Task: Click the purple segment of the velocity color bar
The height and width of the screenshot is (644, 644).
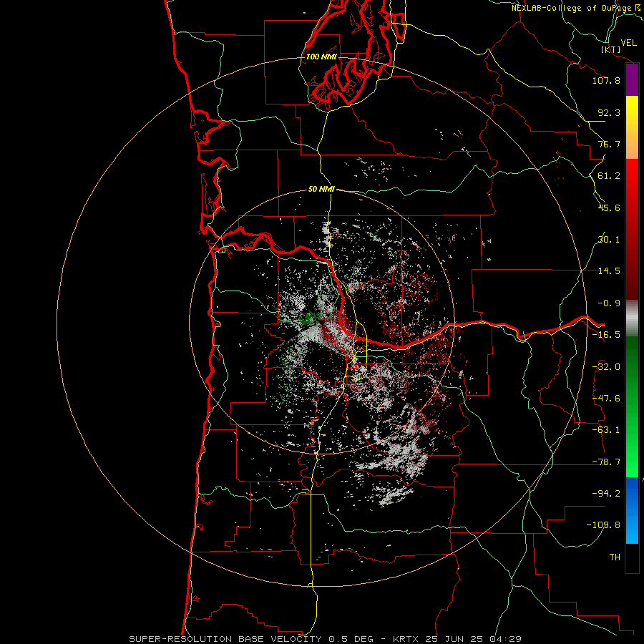Action: 632,80
